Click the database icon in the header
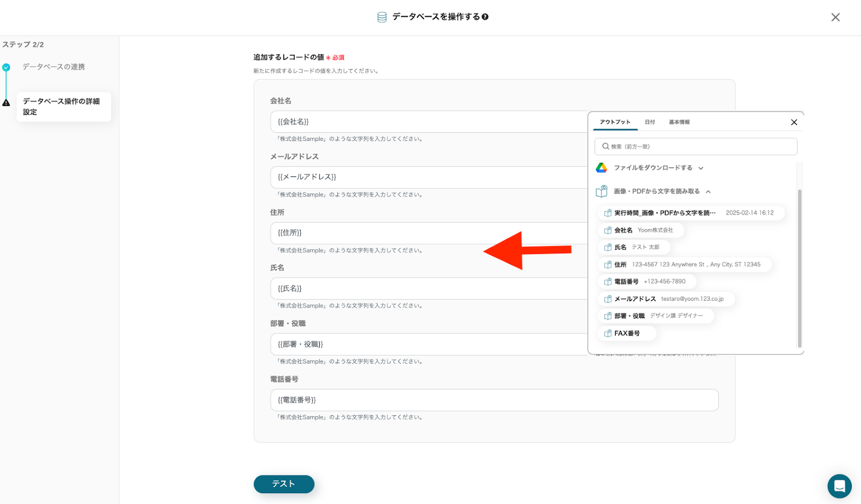 coord(382,17)
